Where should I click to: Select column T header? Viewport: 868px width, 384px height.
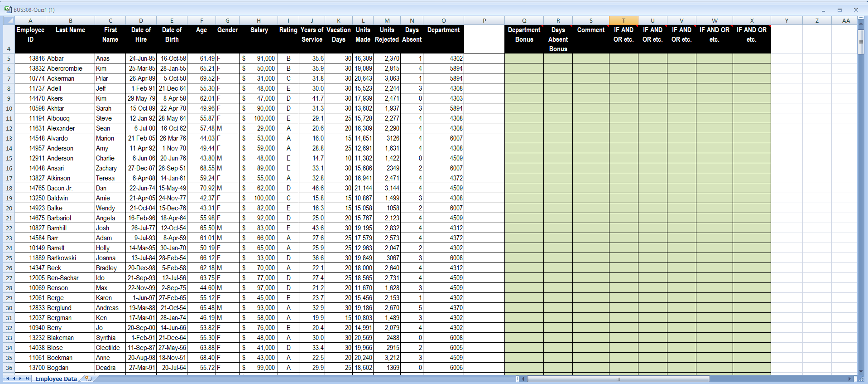click(x=623, y=20)
